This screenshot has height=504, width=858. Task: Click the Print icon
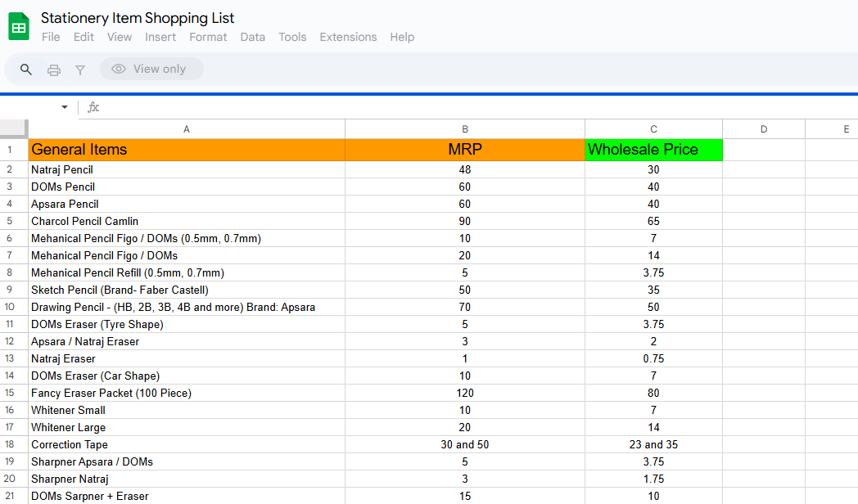pos(52,69)
